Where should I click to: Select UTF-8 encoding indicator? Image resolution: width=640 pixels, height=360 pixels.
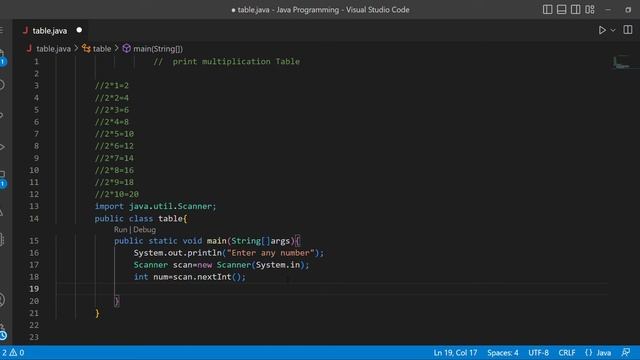[538, 353]
